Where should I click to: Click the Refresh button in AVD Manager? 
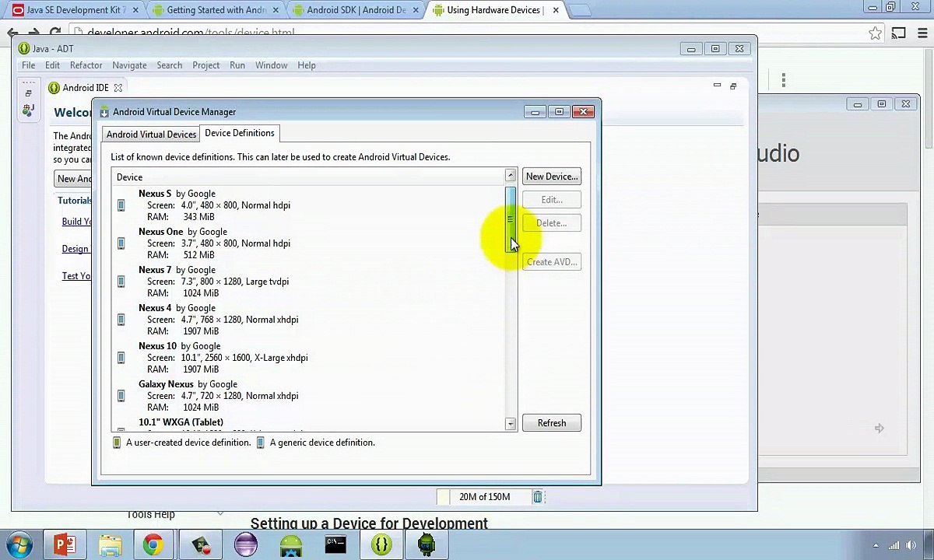(x=551, y=423)
